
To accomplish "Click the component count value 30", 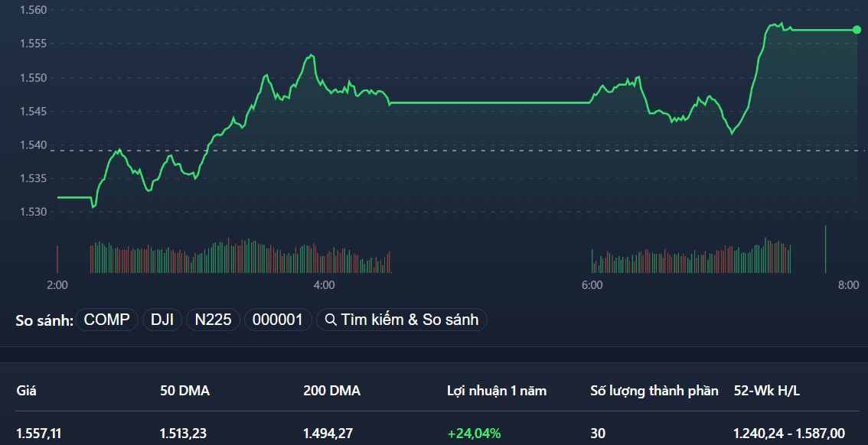I will (x=598, y=432).
